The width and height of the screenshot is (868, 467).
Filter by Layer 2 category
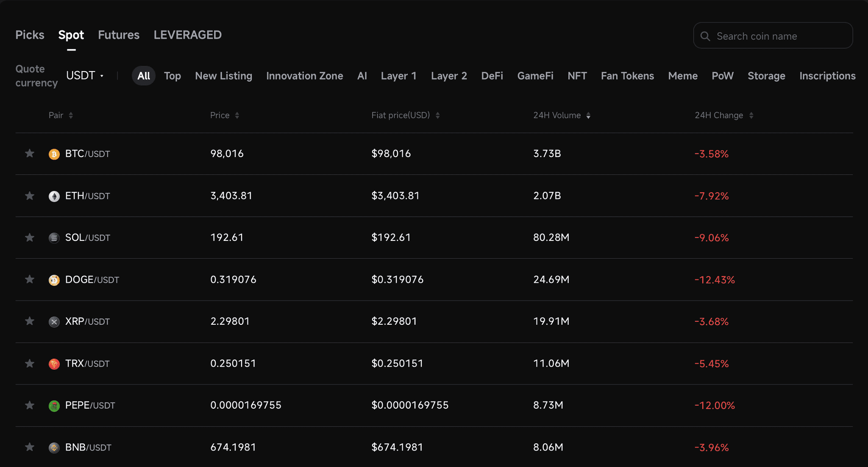coord(449,76)
